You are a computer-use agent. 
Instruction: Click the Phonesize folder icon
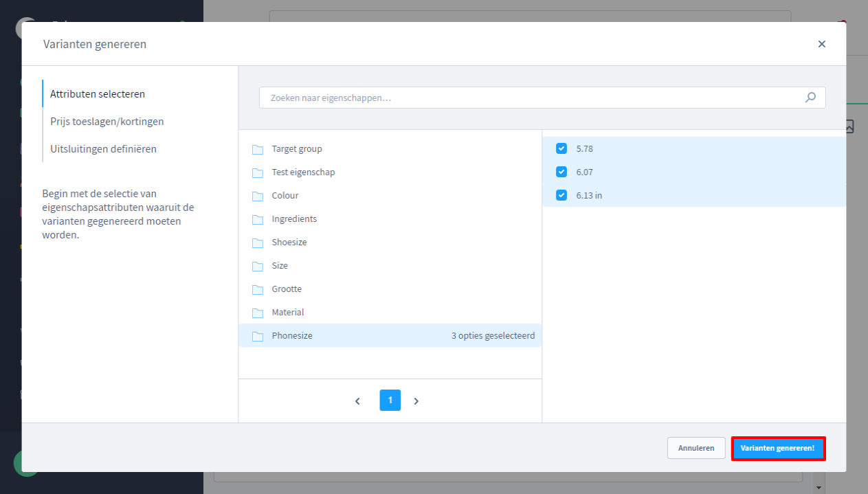pos(258,336)
